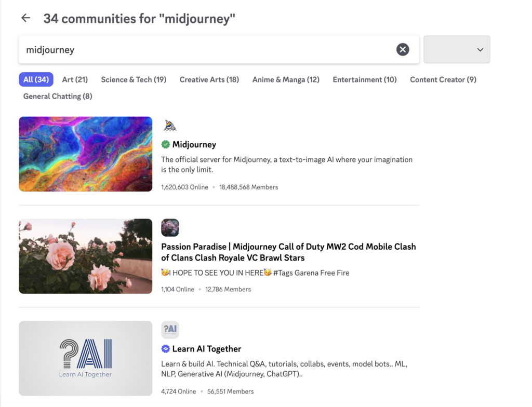The width and height of the screenshot is (532, 407).
Task: Filter by Creative Arts (18)
Action: click(x=209, y=79)
